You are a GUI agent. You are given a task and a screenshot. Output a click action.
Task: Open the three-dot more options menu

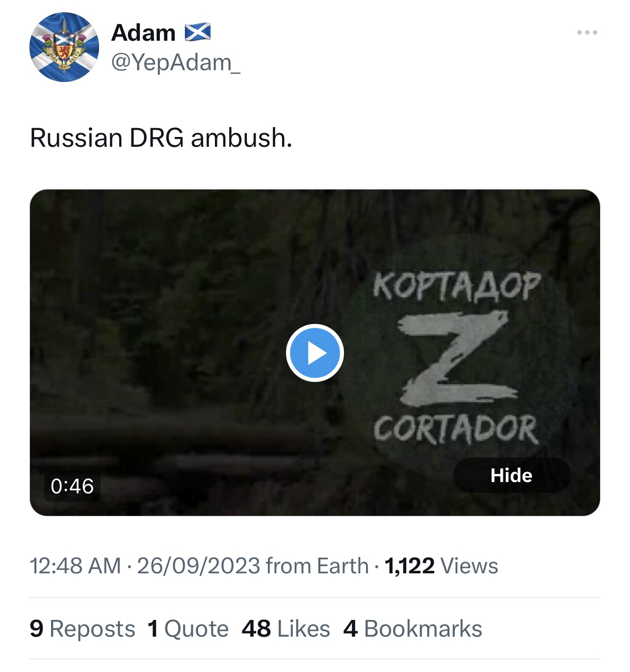(587, 32)
